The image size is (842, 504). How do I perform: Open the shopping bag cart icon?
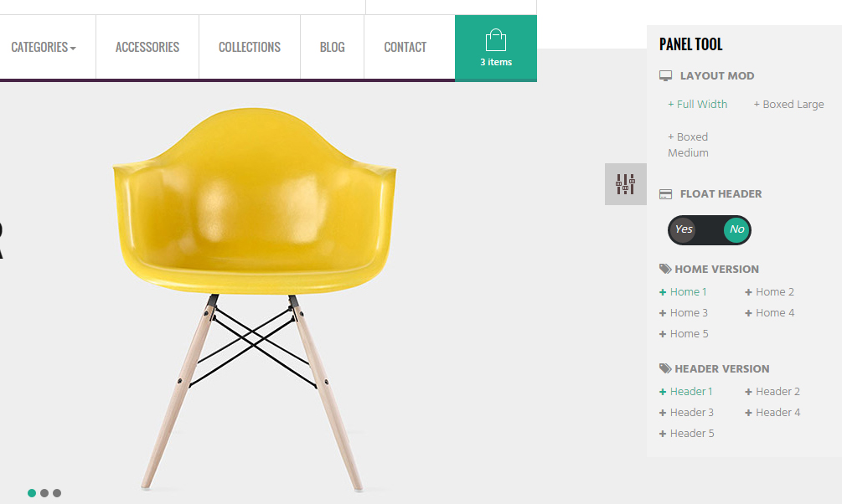(x=496, y=40)
